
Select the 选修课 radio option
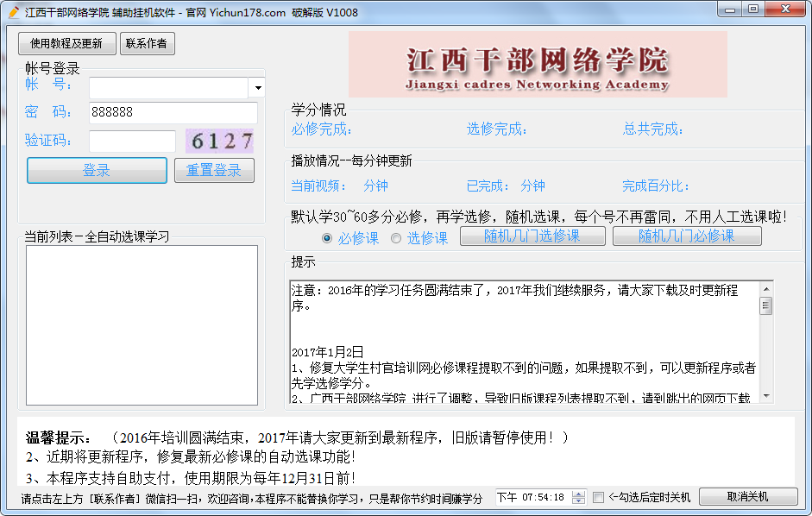tap(395, 239)
